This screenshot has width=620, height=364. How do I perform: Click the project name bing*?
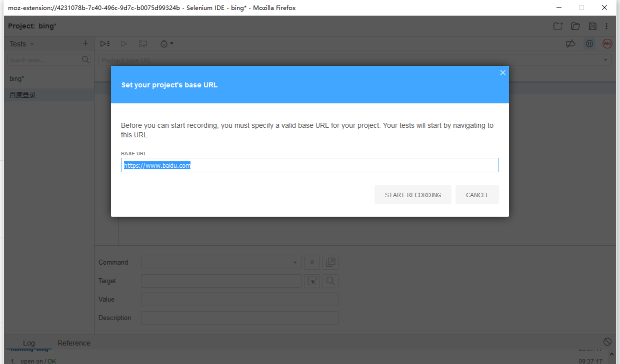47,26
